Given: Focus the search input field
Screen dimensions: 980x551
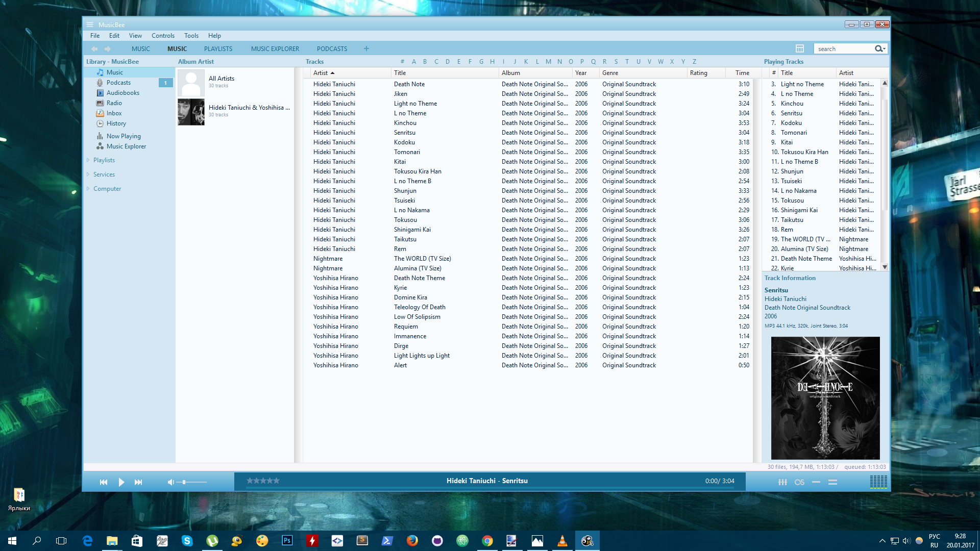Looking at the screenshot, I should (x=844, y=49).
